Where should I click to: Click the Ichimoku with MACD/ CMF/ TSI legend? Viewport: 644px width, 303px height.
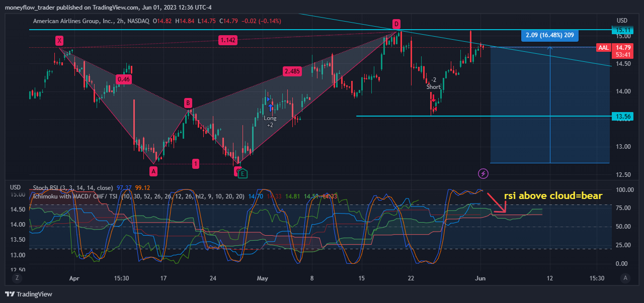click(139, 196)
